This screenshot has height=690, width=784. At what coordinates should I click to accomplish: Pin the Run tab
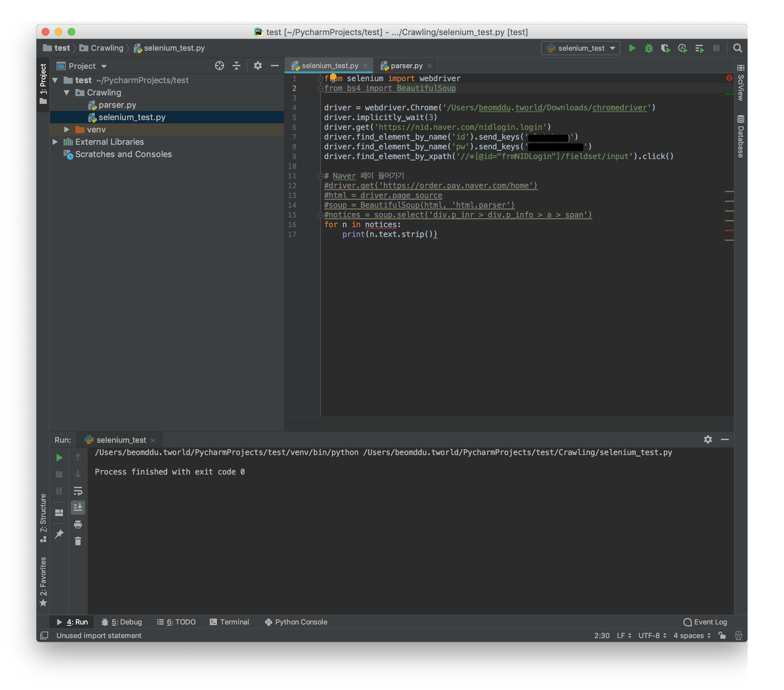[x=59, y=534]
